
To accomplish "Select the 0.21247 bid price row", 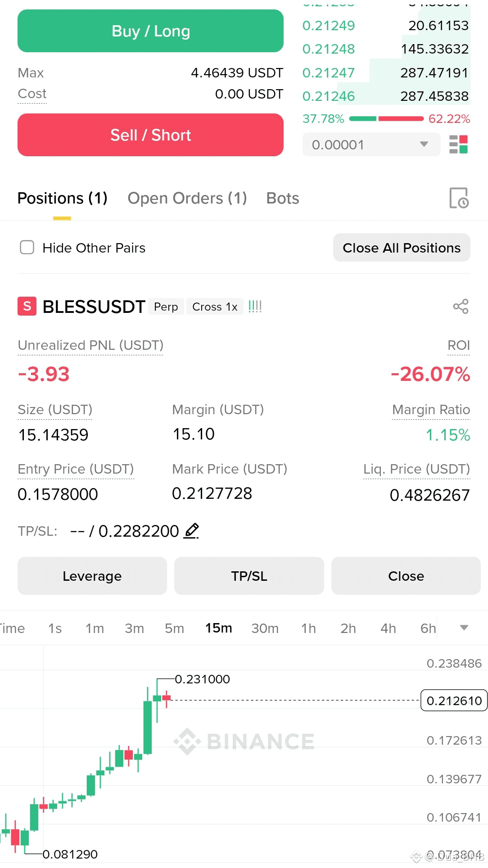I will tap(386, 72).
